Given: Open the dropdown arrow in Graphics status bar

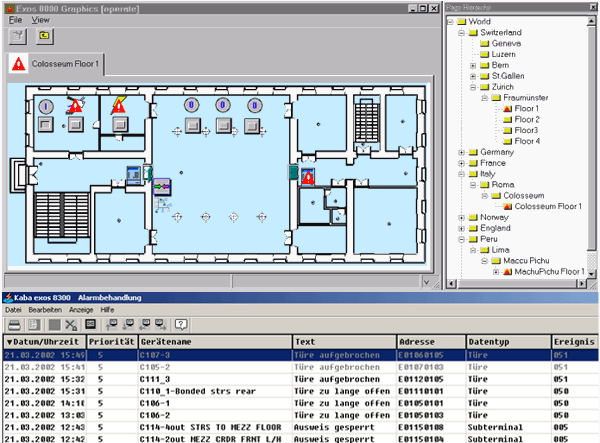Looking at the screenshot, I should (x=427, y=283).
